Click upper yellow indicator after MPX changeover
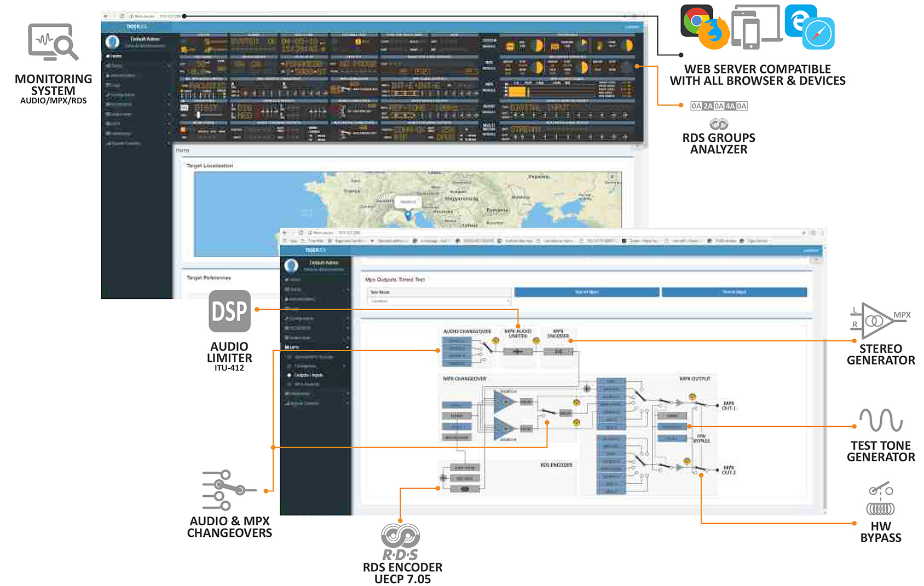The height and width of the screenshot is (586, 924). pos(576,402)
